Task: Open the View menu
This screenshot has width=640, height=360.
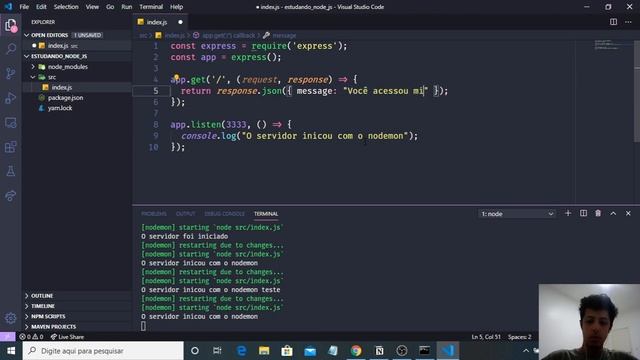Action: click(92, 7)
